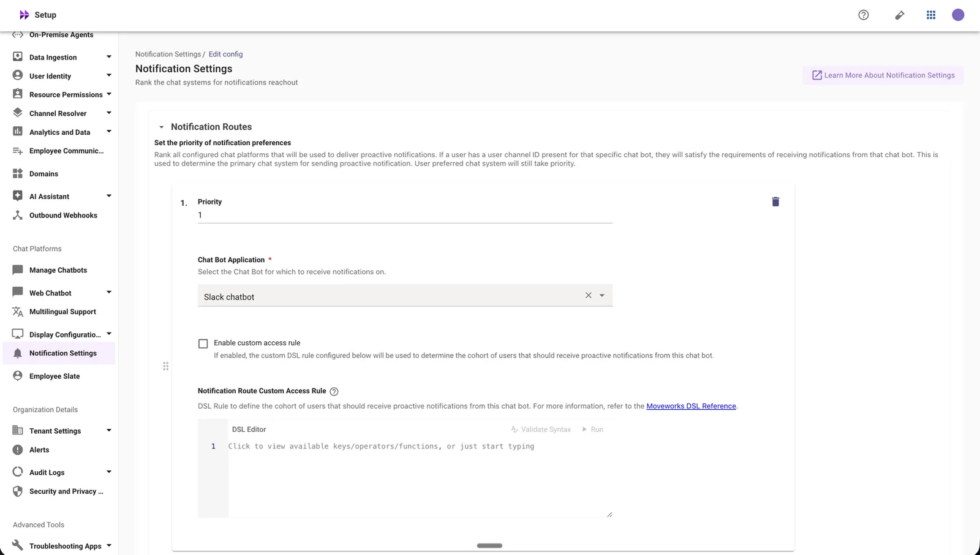Click the Employee Communications icon
Viewport: 980px width, 555px height.
[18, 151]
